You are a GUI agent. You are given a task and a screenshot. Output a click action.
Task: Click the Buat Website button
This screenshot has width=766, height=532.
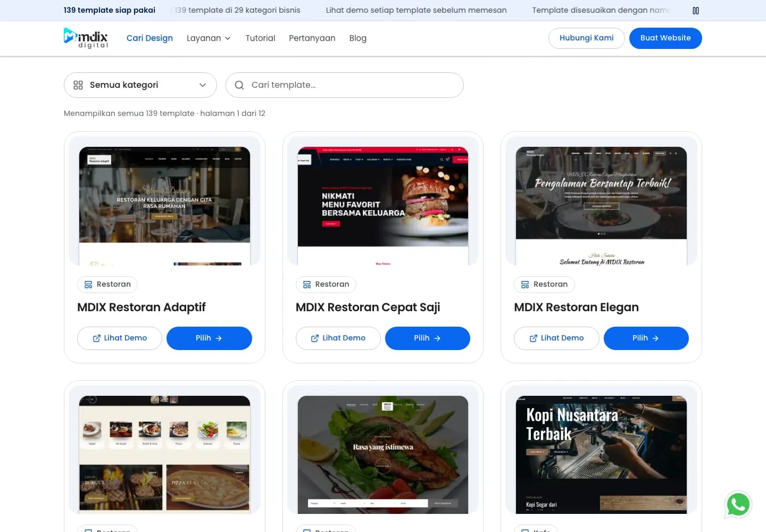click(x=665, y=38)
